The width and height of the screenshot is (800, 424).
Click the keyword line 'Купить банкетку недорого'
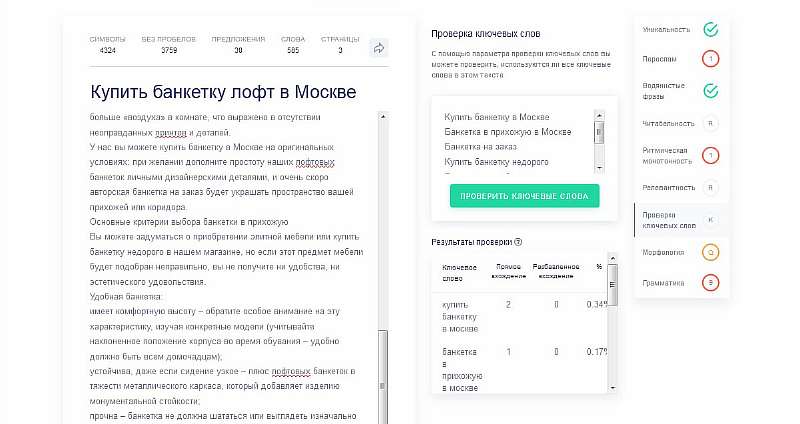[x=496, y=162]
